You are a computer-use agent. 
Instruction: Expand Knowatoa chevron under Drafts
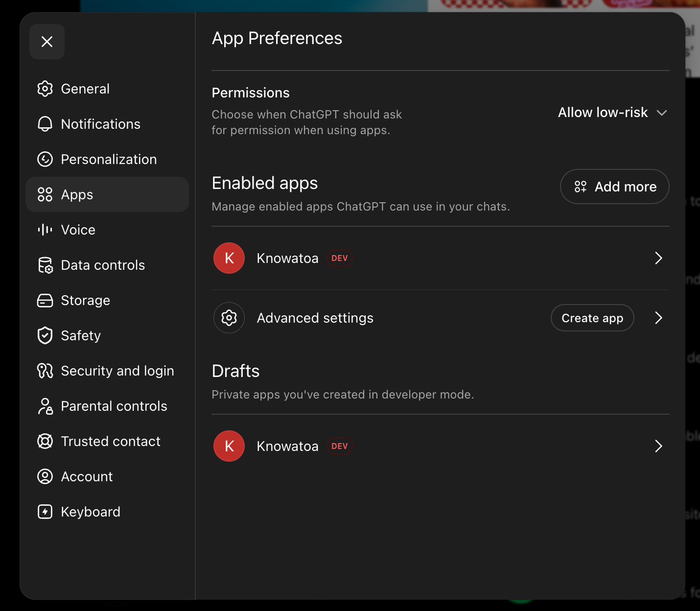point(658,446)
